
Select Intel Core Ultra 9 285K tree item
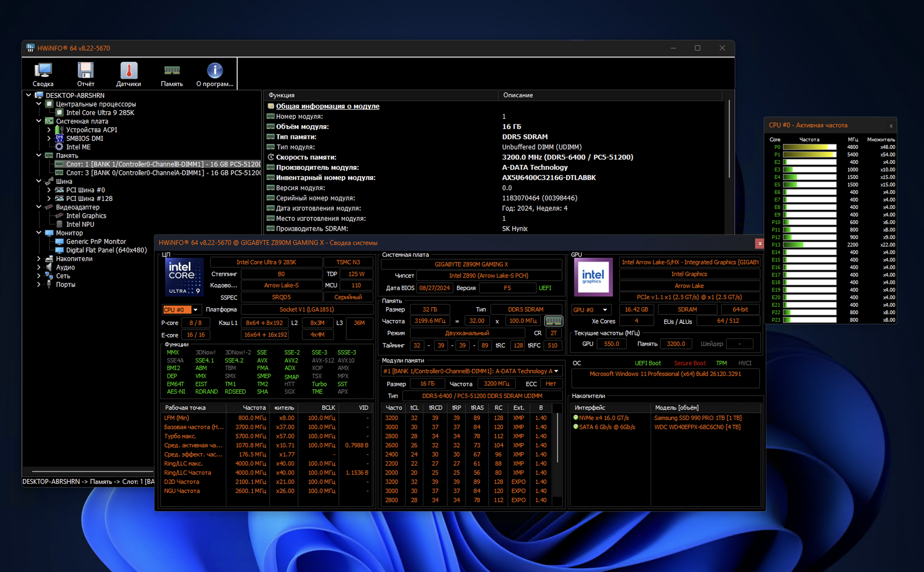[x=100, y=113]
